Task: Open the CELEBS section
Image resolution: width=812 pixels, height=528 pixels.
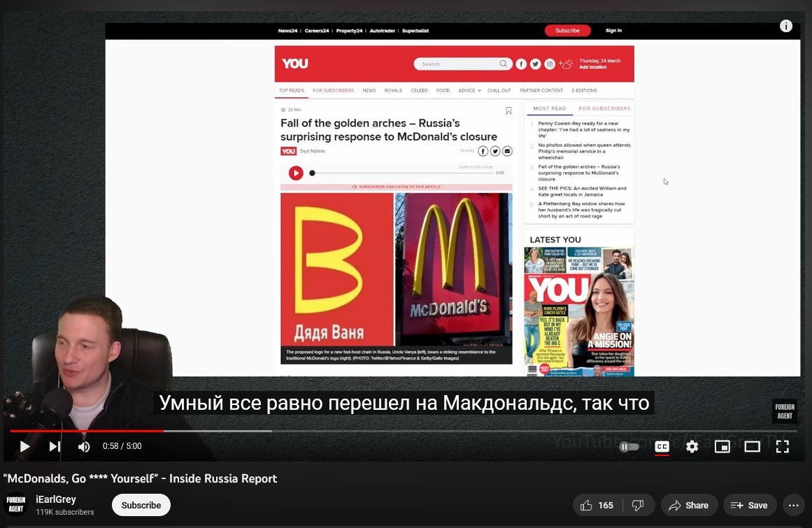Action: [419, 91]
